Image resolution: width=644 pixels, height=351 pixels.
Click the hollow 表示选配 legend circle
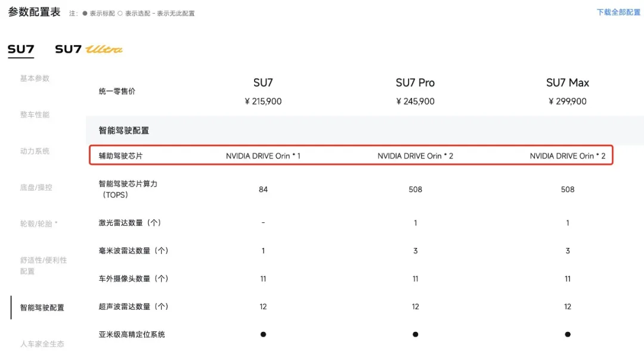(120, 13)
